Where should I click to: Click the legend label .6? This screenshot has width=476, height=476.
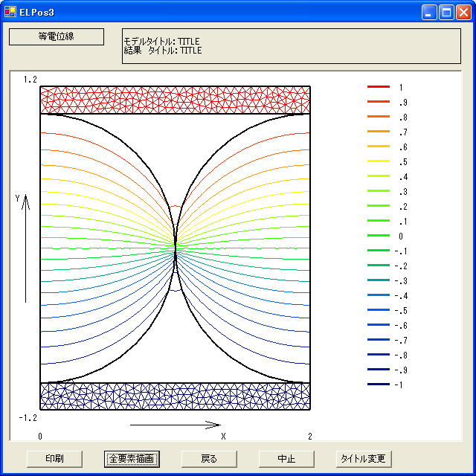(x=403, y=147)
